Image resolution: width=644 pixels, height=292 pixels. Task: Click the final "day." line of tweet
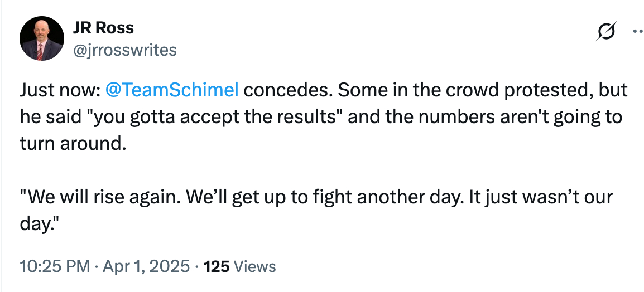39,225
